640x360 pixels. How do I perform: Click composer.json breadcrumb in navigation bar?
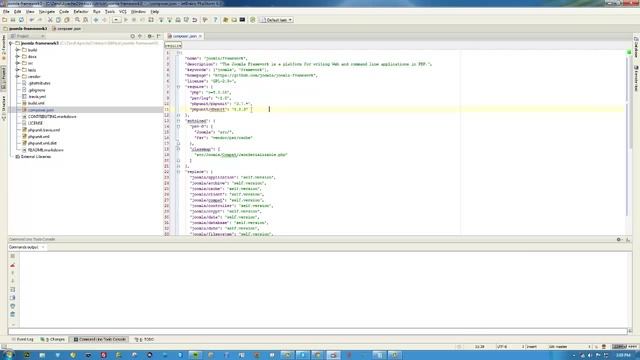[x=67, y=29]
